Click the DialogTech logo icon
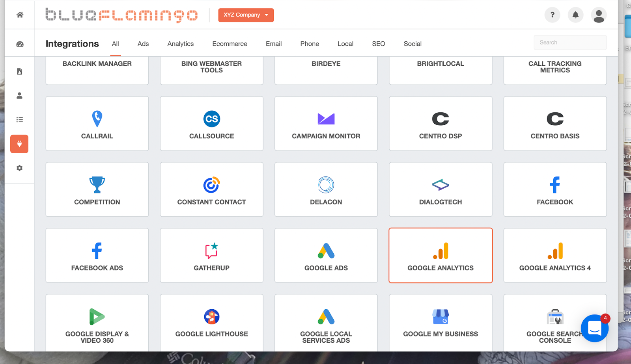This screenshot has width=631, height=364. pyautogui.click(x=441, y=184)
